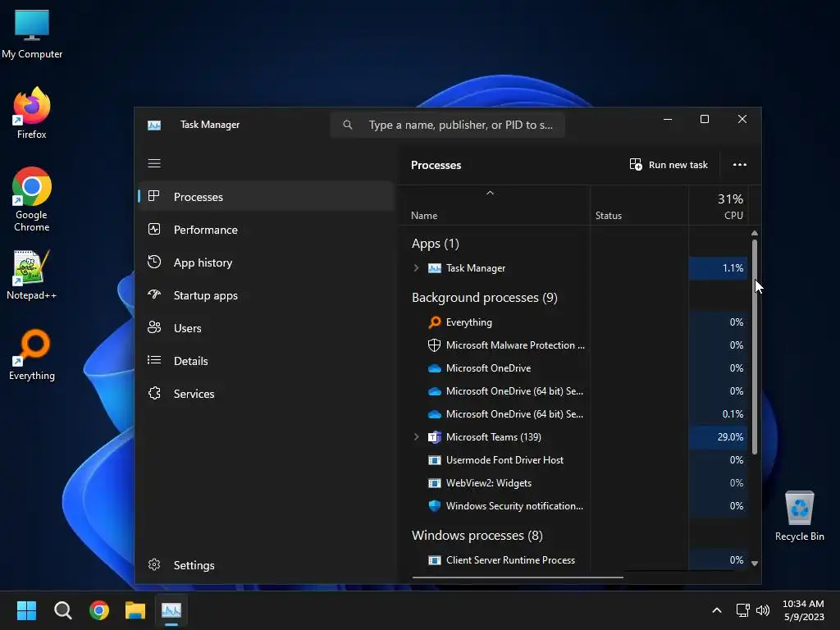Select the Windows processes (8) group header
The width and height of the screenshot is (840, 630).
click(477, 535)
